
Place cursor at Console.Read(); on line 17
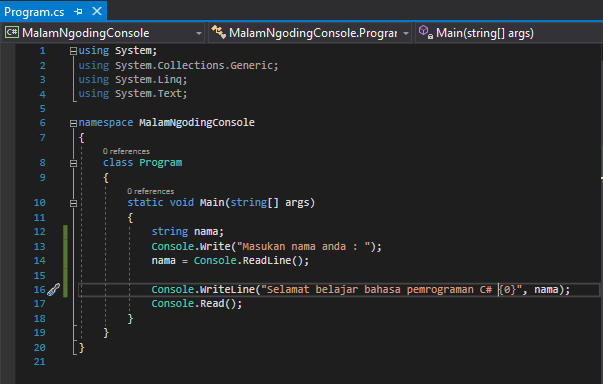(197, 304)
